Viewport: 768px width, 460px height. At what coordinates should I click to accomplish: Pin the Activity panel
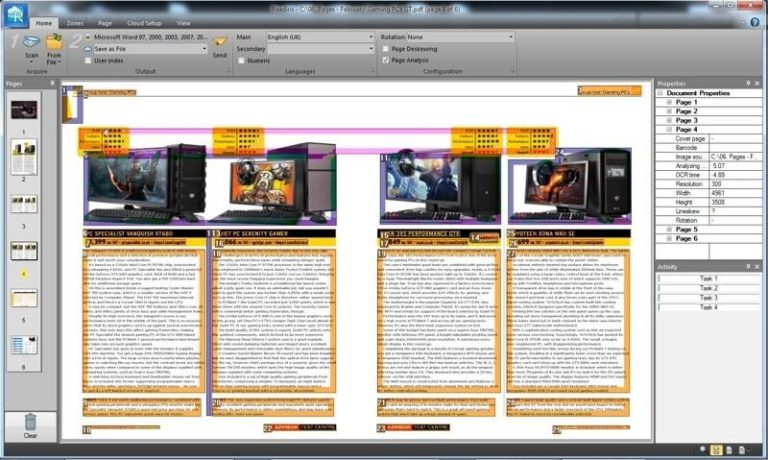(748, 266)
